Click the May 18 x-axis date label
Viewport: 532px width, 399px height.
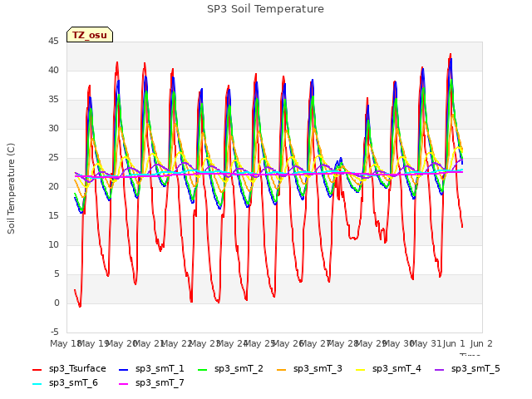click(x=65, y=343)
